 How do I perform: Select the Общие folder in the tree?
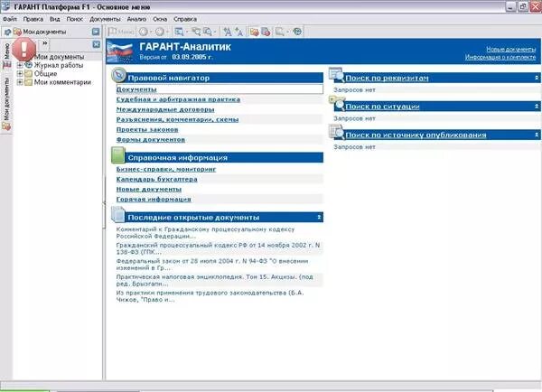pyautogui.click(x=45, y=74)
